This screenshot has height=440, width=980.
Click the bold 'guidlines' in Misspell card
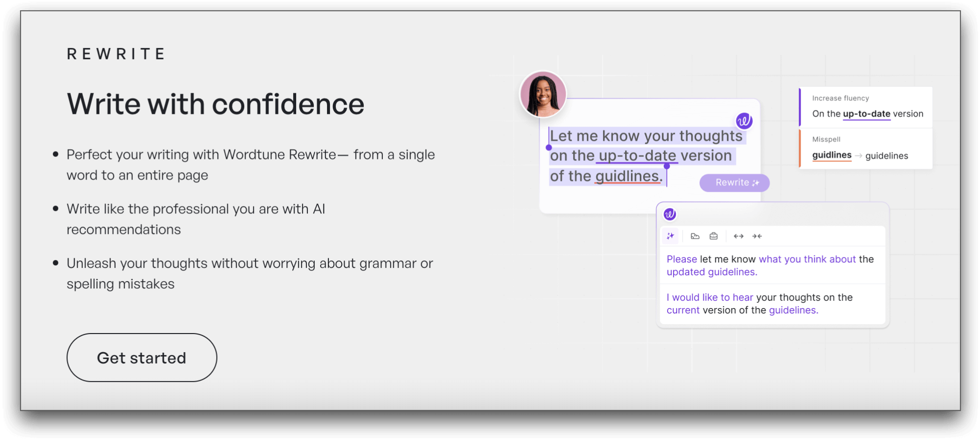(x=831, y=155)
